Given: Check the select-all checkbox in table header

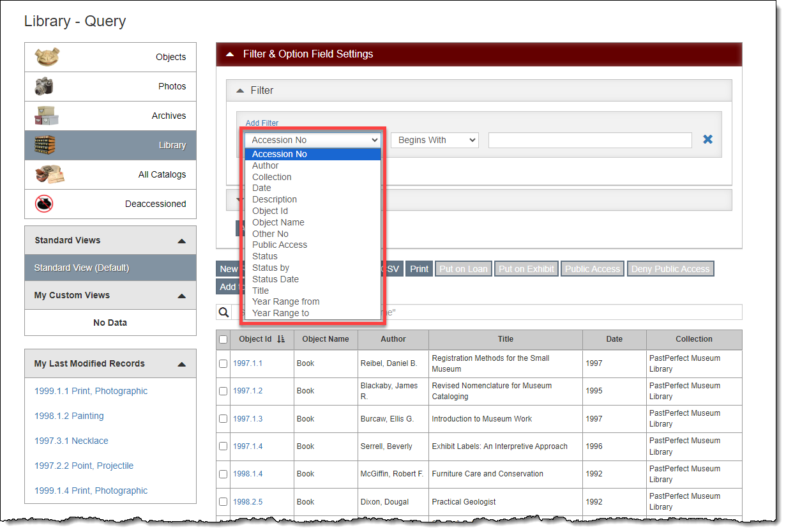Looking at the screenshot, I should 223,340.
